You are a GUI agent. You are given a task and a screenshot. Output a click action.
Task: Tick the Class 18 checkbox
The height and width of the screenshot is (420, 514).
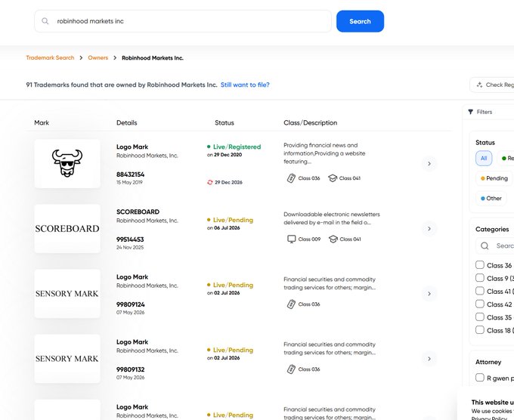pos(479,330)
